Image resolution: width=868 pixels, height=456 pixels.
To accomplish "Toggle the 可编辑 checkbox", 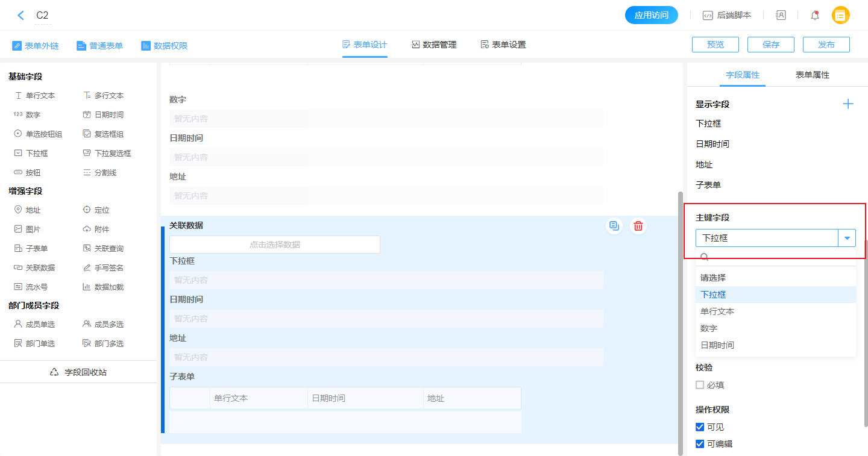I will (700, 444).
